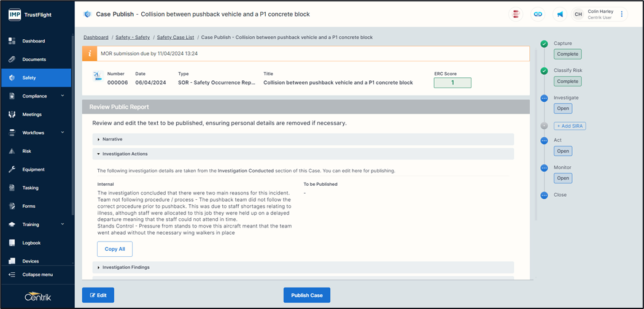Screen dimensions: 644x309
Task: Open the user menu three-dots icon
Action: (x=621, y=14)
